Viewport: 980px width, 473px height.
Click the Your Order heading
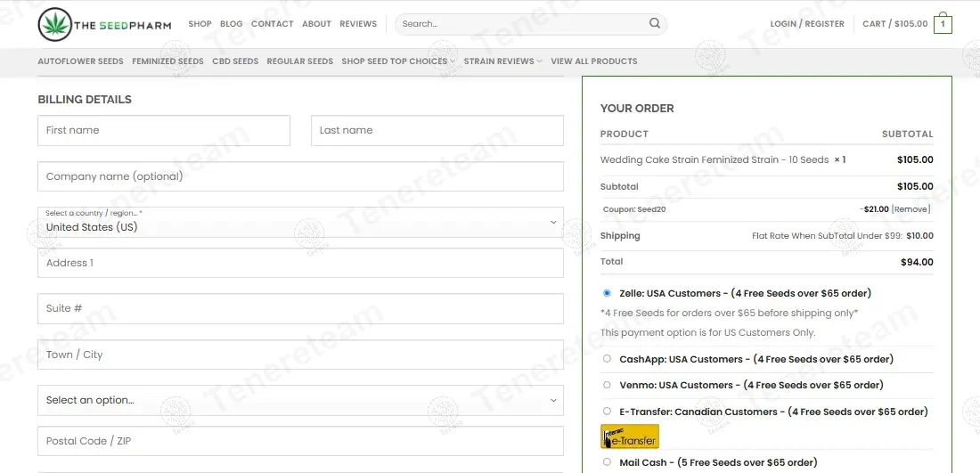[x=637, y=108]
